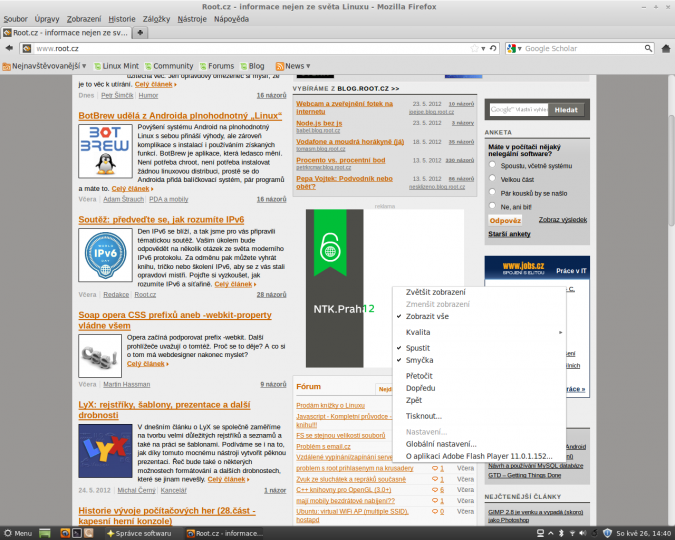
Task: Choose 'O aplikaci Adobe Flash Player' entry
Action: coord(479,456)
